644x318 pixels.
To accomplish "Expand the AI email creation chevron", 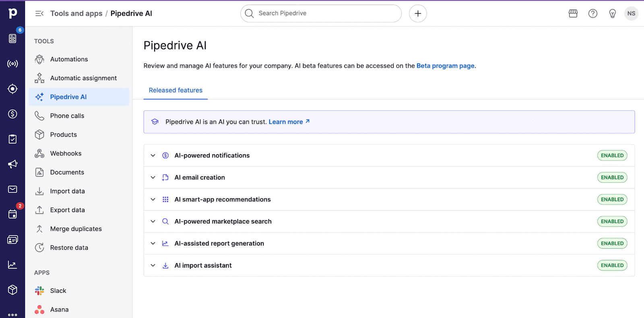I will coord(153,178).
